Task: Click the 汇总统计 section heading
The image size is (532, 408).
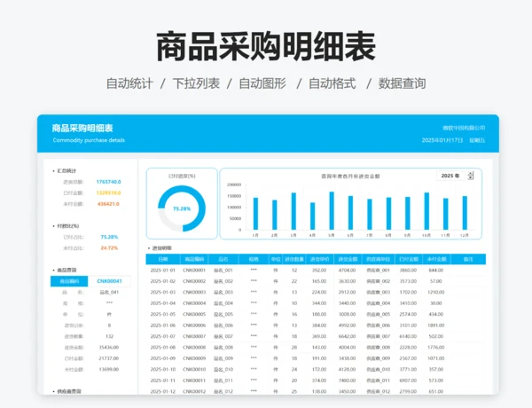Action: [x=66, y=170]
